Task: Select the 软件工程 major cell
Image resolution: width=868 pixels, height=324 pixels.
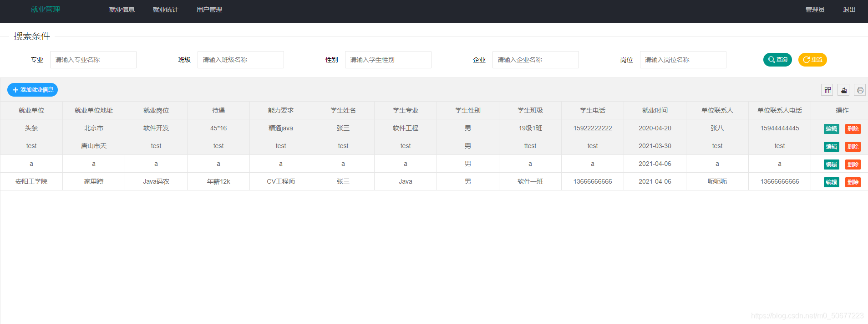Action: click(x=406, y=128)
